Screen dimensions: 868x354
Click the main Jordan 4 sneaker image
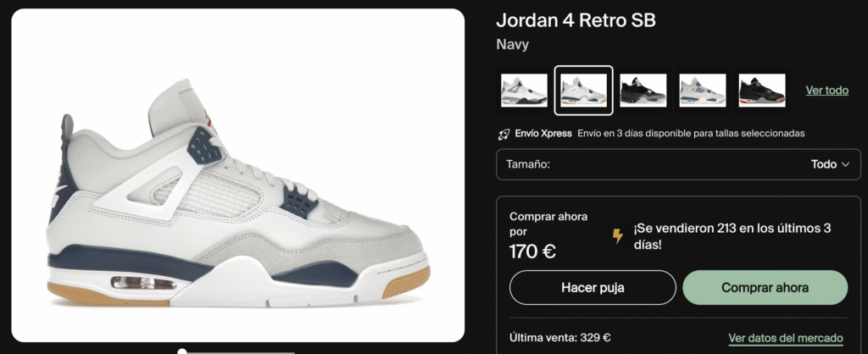pyautogui.click(x=238, y=175)
